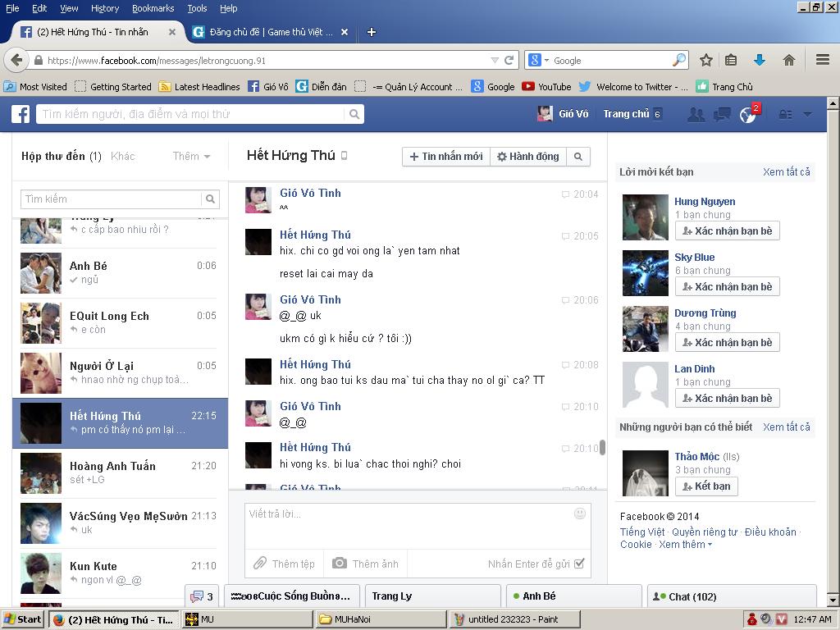Click the Thêm tệp paperclip attachment
The image size is (840, 630).
coord(284,564)
